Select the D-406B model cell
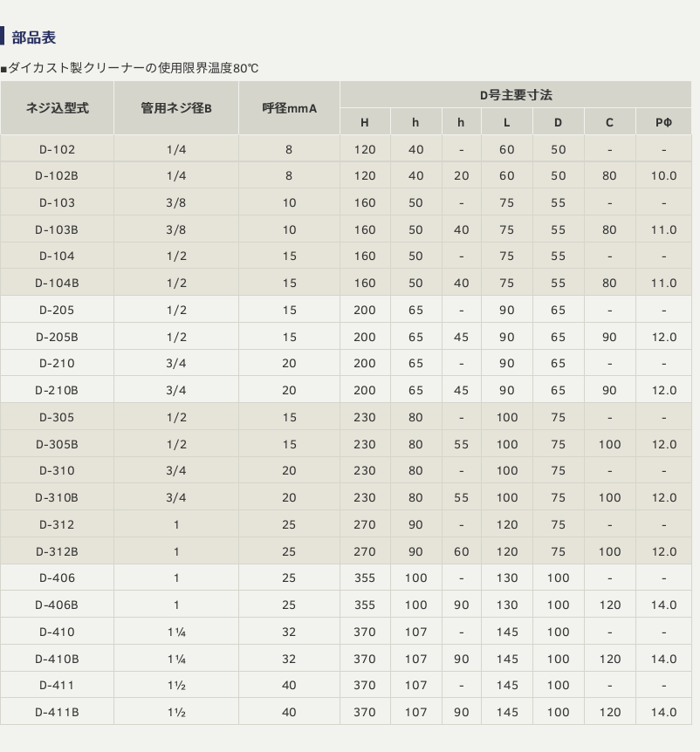The width and height of the screenshot is (700, 752). (57, 605)
